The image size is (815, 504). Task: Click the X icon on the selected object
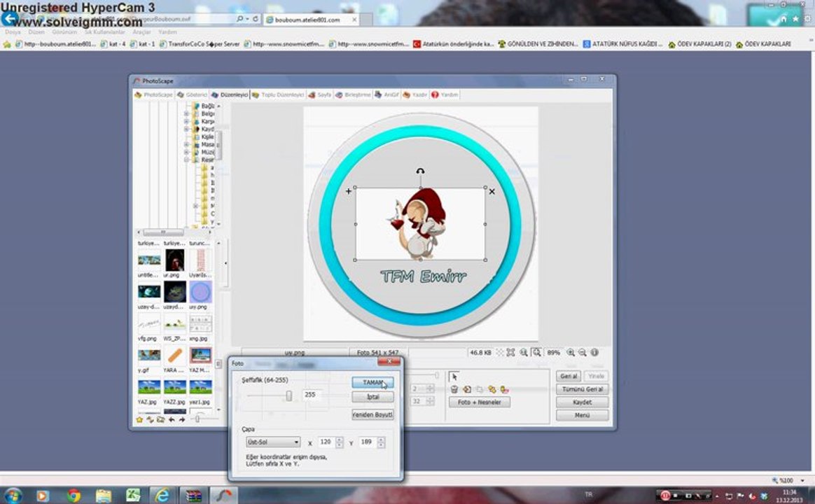pyautogui.click(x=492, y=191)
